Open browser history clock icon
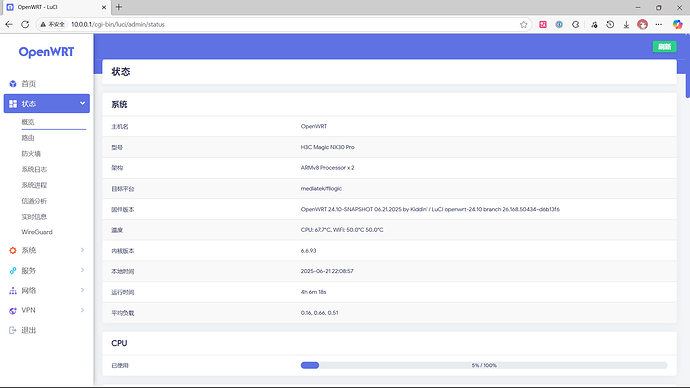Screen dimensions: 690x388 [610, 25]
